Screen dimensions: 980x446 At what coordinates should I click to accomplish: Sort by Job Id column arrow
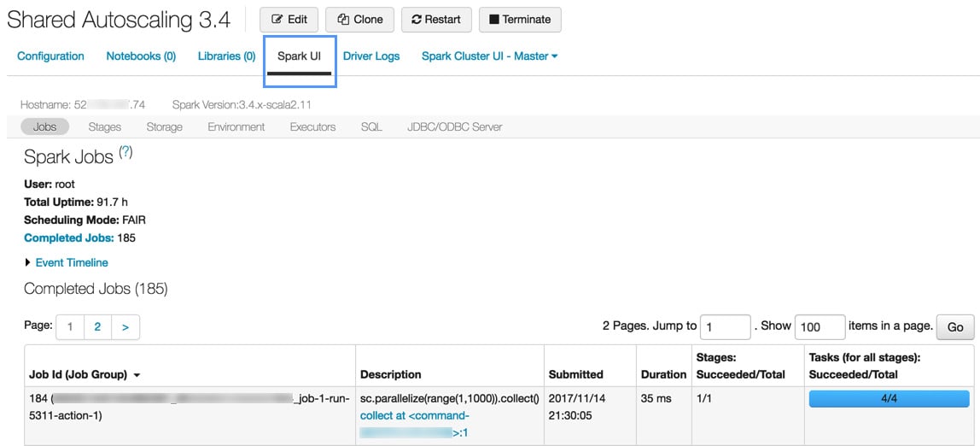pos(137,375)
